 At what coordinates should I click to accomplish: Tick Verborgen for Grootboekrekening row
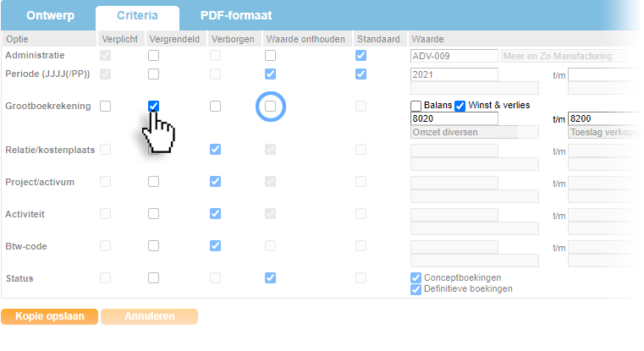point(216,106)
